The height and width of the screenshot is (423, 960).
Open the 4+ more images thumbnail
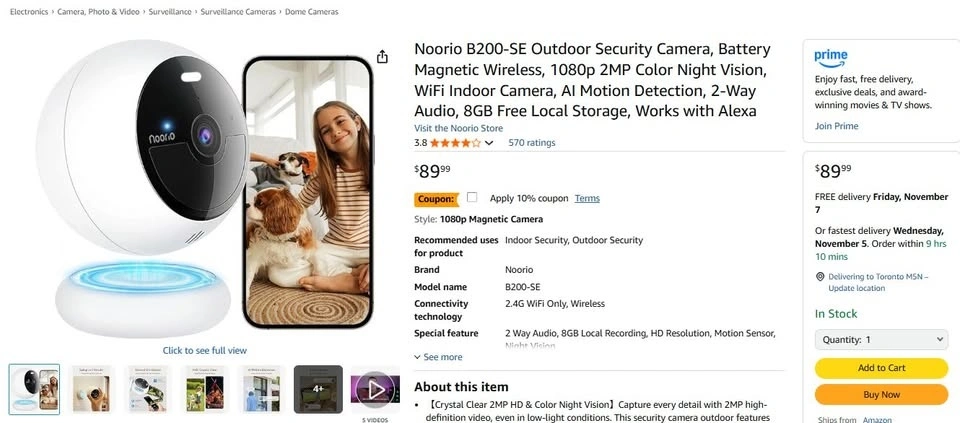tap(318, 388)
